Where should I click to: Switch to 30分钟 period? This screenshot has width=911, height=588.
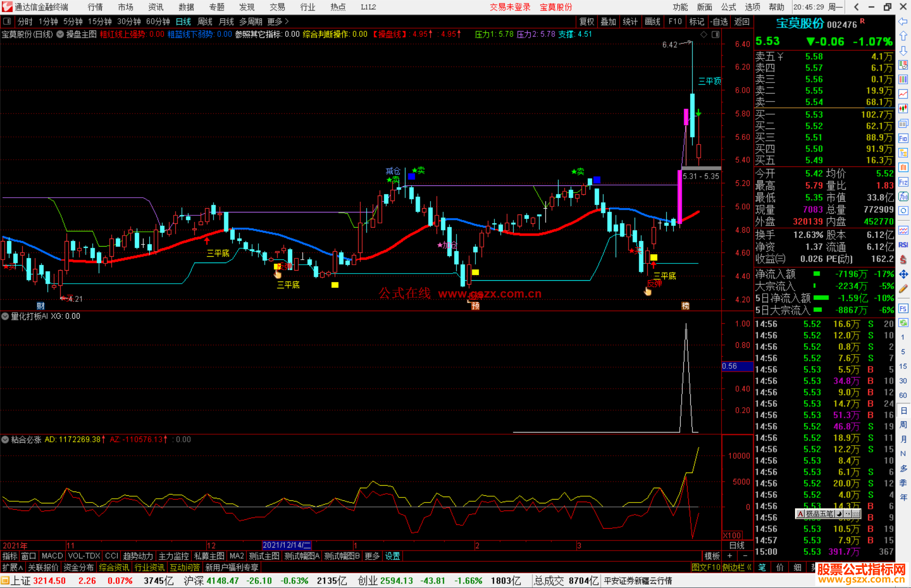129,21
